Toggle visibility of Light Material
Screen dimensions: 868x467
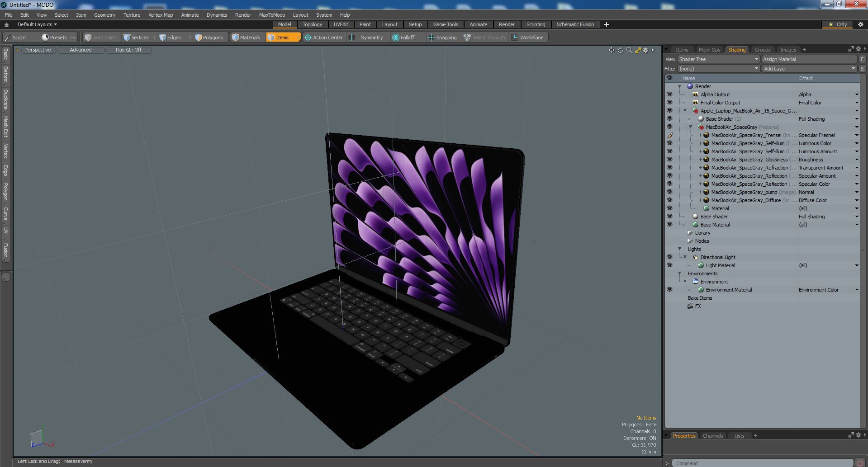[x=669, y=265]
